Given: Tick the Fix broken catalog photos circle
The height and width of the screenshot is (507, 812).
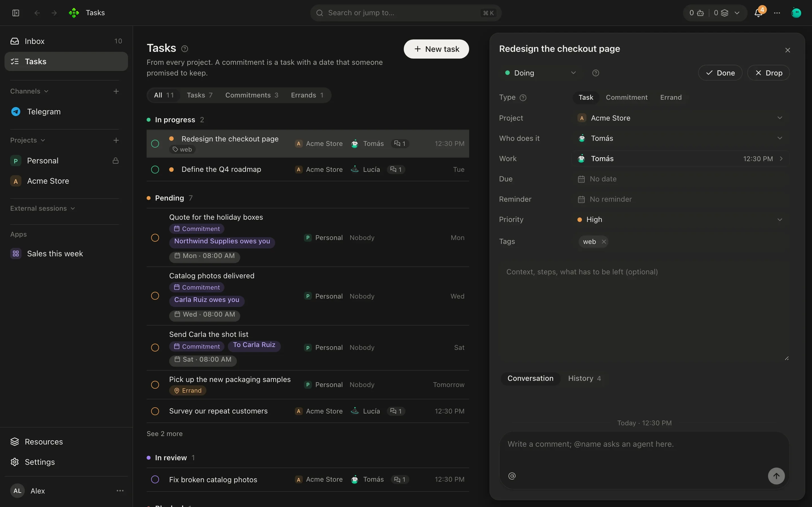Looking at the screenshot, I should (x=155, y=479).
